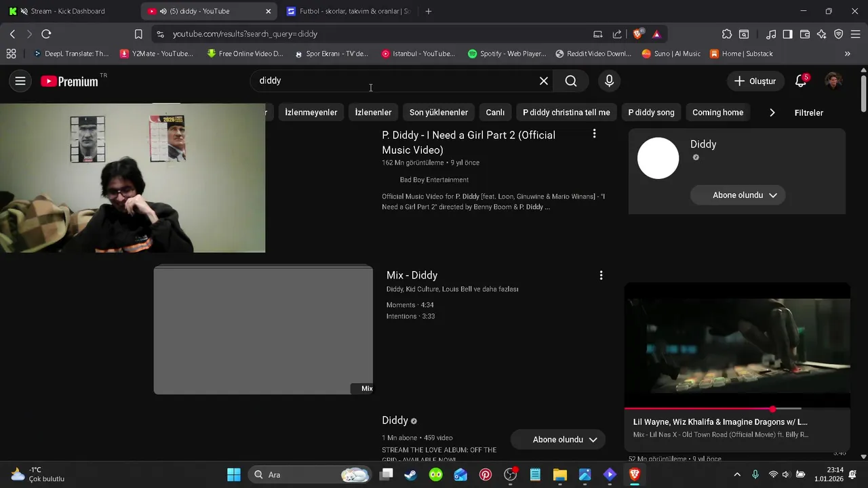
Task: Open Brave VPN shield icon
Action: tap(839, 34)
